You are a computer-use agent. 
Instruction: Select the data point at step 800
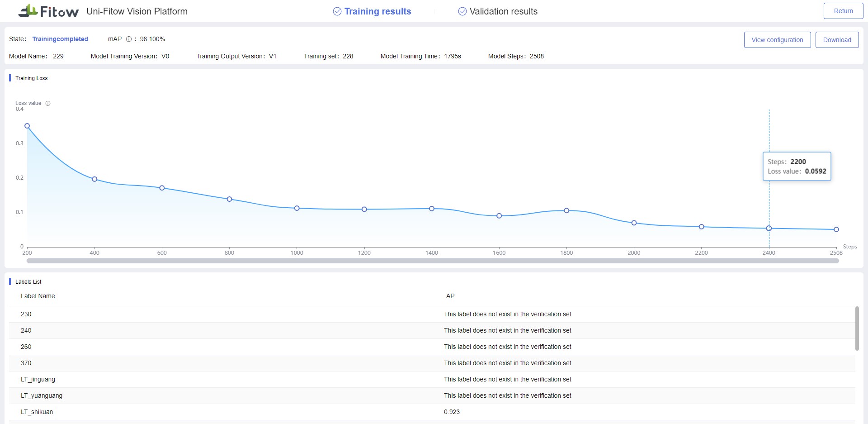click(x=229, y=199)
